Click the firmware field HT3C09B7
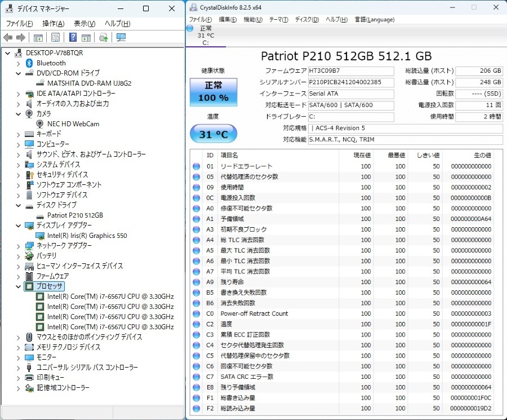The width and height of the screenshot is (507, 420). (x=350, y=71)
